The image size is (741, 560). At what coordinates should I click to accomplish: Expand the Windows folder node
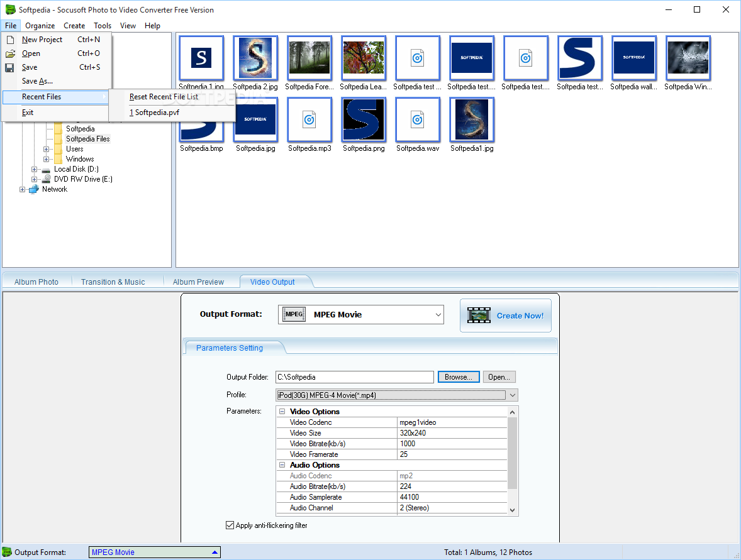coord(47,159)
